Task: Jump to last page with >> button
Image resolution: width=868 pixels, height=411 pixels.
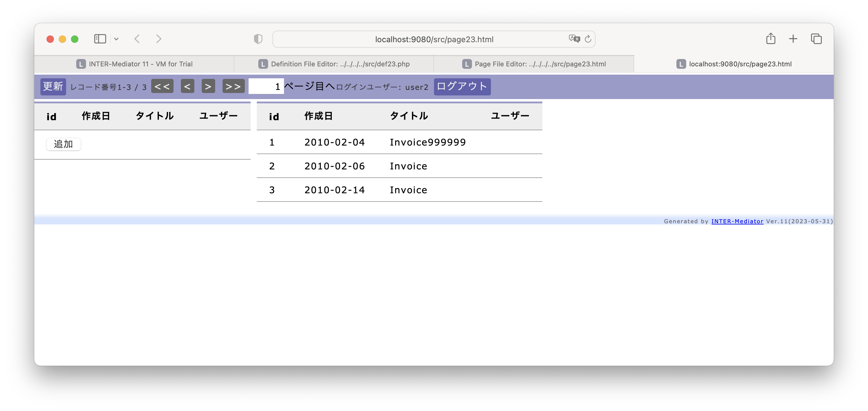Action: 233,86
